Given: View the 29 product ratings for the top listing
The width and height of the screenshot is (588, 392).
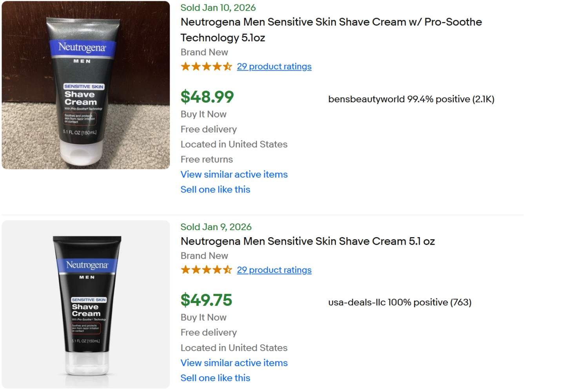Looking at the screenshot, I should 274,67.
